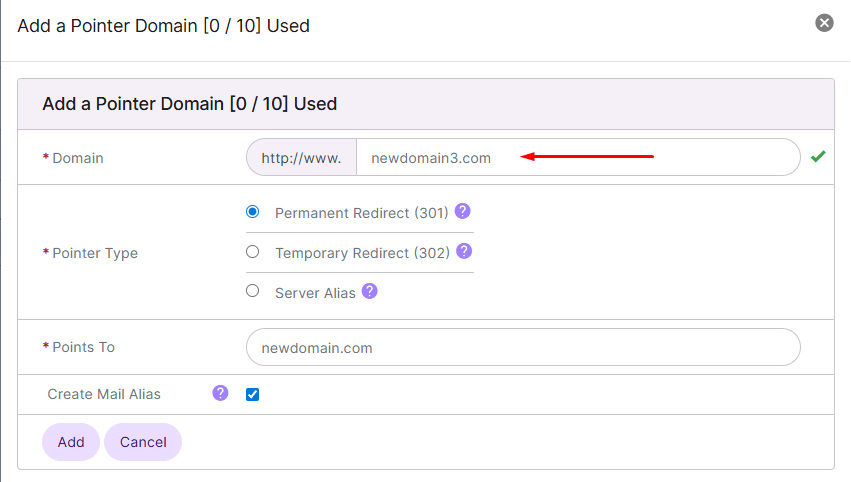This screenshot has height=482, width=851.
Task: Click the Temporary Redirect (302) text label
Action: point(363,253)
